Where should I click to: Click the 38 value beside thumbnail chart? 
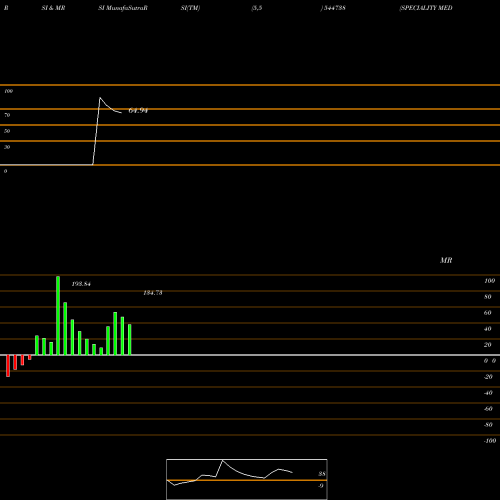pos(322,474)
